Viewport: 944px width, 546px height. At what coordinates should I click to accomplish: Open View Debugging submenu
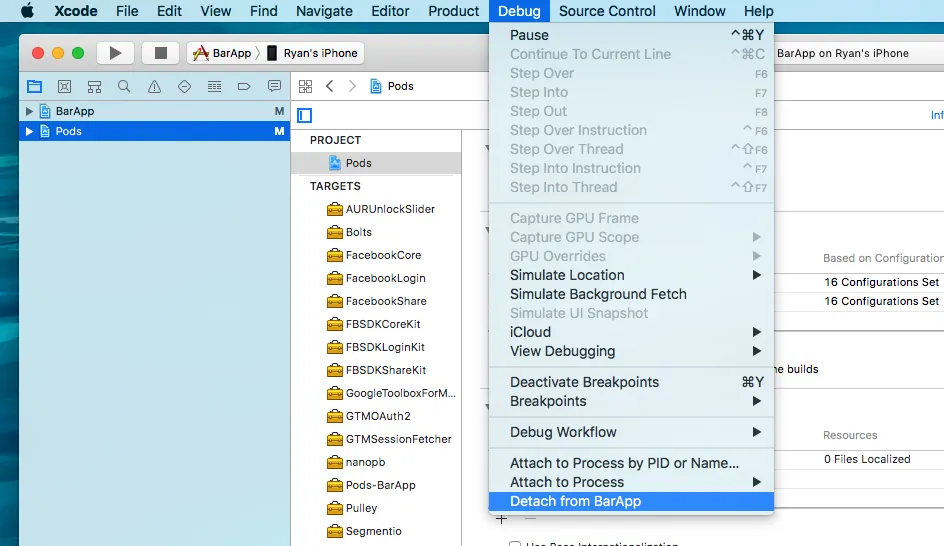[631, 351]
